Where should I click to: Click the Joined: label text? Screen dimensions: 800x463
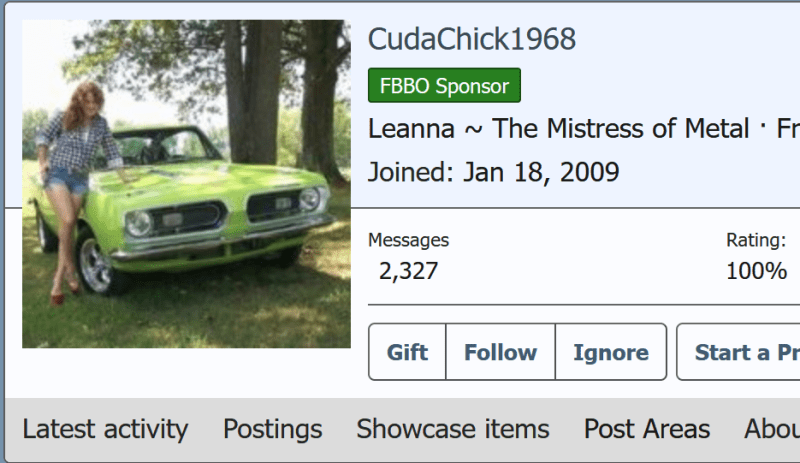[x=411, y=173]
